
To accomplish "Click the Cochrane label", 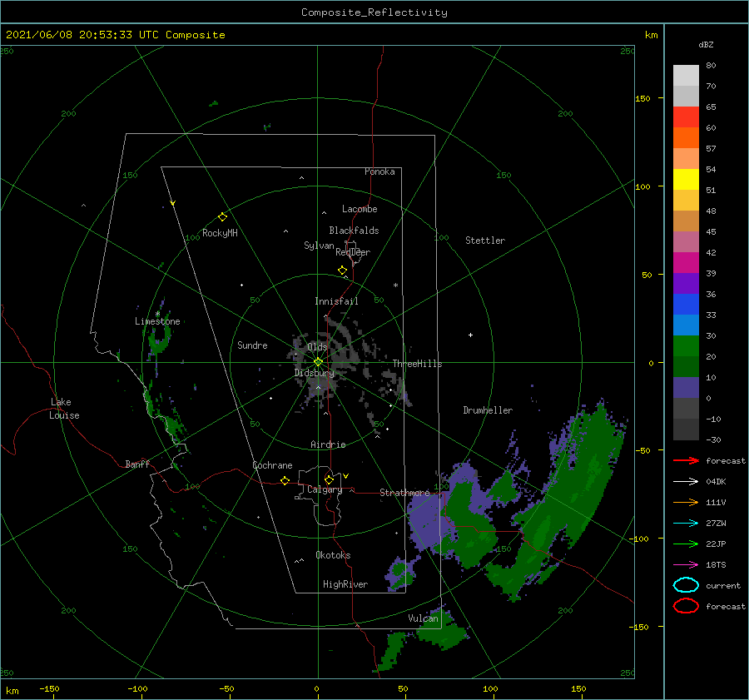I will tap(272, 465).
